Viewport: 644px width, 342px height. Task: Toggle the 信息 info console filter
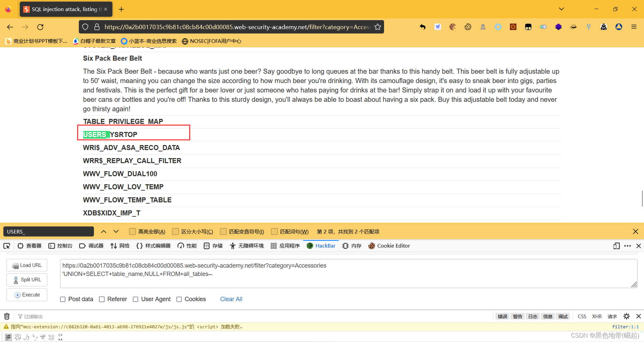point(548,317)
